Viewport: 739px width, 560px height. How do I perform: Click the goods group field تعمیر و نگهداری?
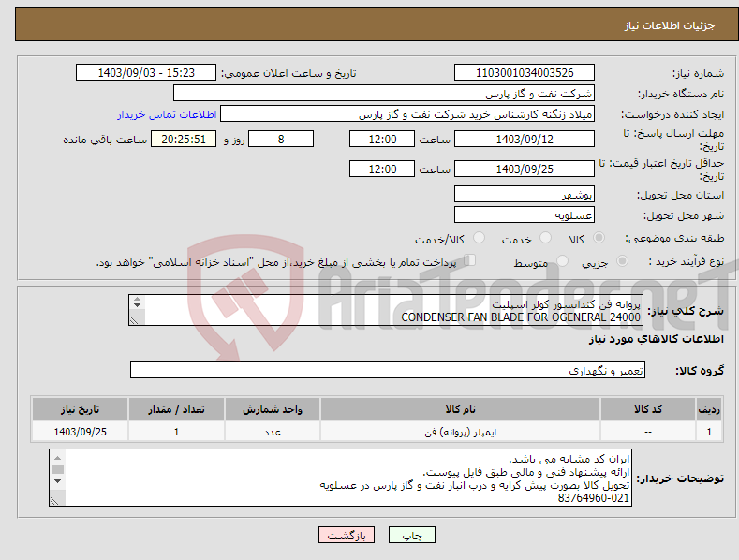[388, 371]
